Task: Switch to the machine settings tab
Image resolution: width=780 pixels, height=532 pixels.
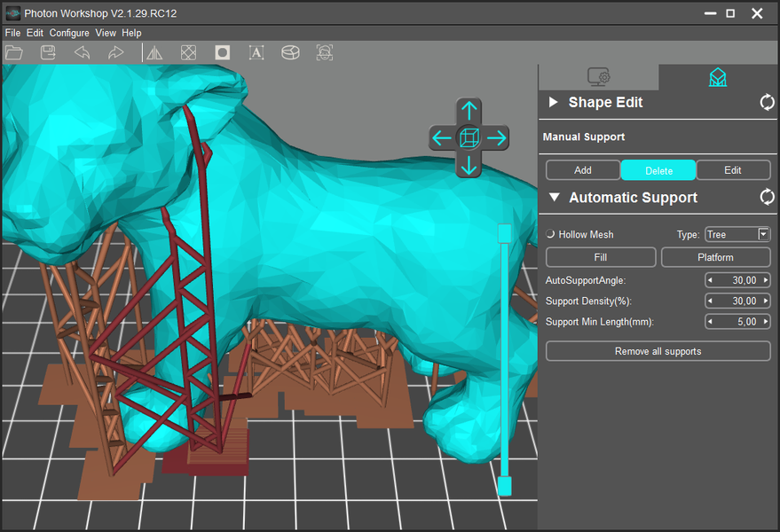Action: (x=598, y=77)
